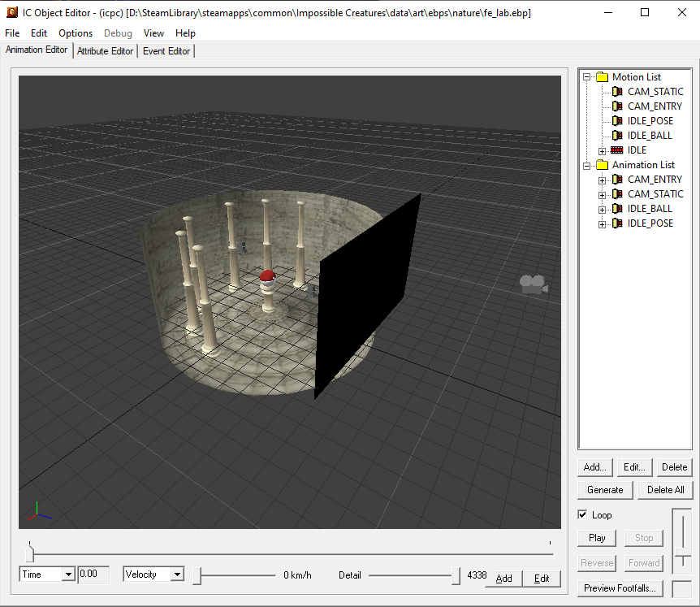Viewport: 700px width, 607px height.
Task: Select the CAM_STATIC motion label
Action: (x=655, y=92)
